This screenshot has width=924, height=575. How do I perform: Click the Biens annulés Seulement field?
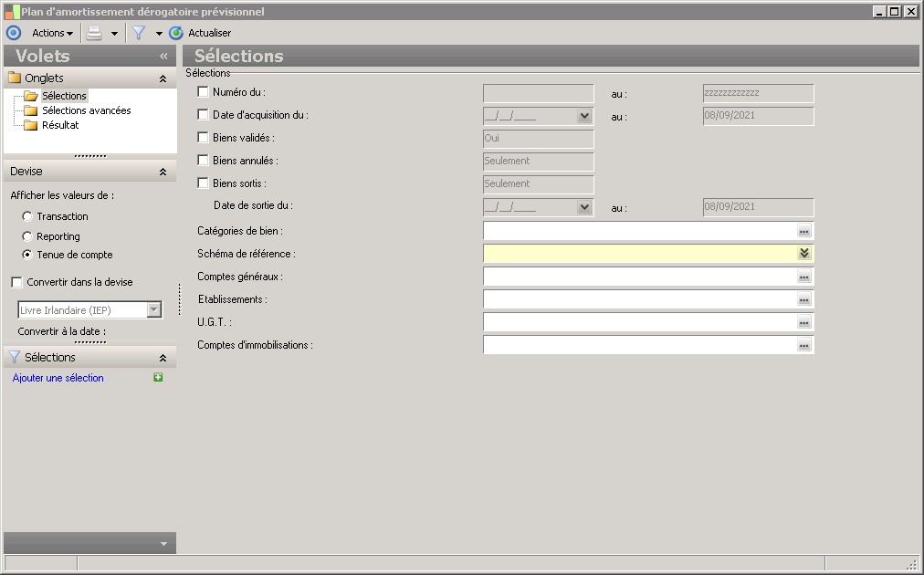coord(538,162)
